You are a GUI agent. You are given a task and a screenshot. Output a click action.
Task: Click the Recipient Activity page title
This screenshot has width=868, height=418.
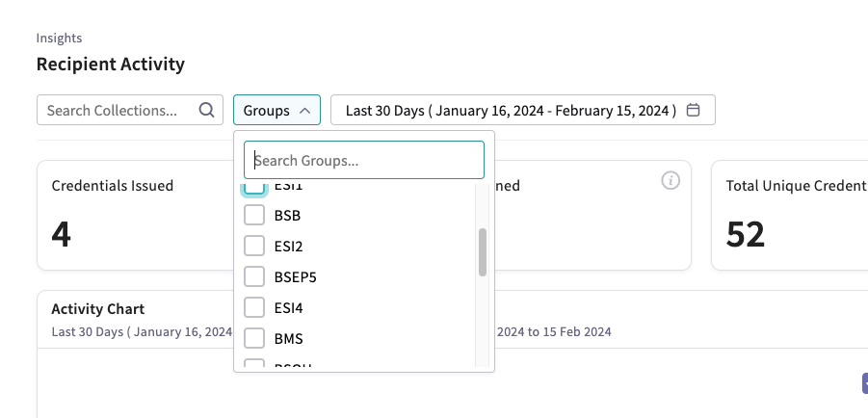coord(110,64)
